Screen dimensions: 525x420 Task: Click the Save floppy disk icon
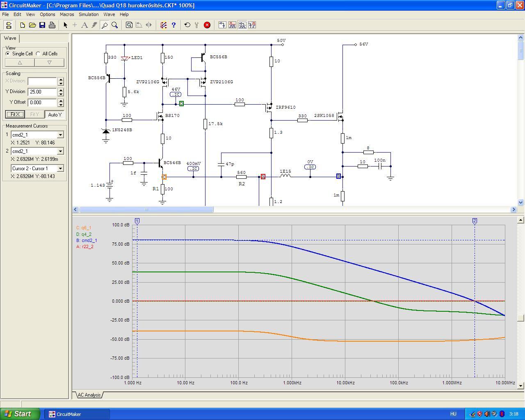(x=42, y=25)
